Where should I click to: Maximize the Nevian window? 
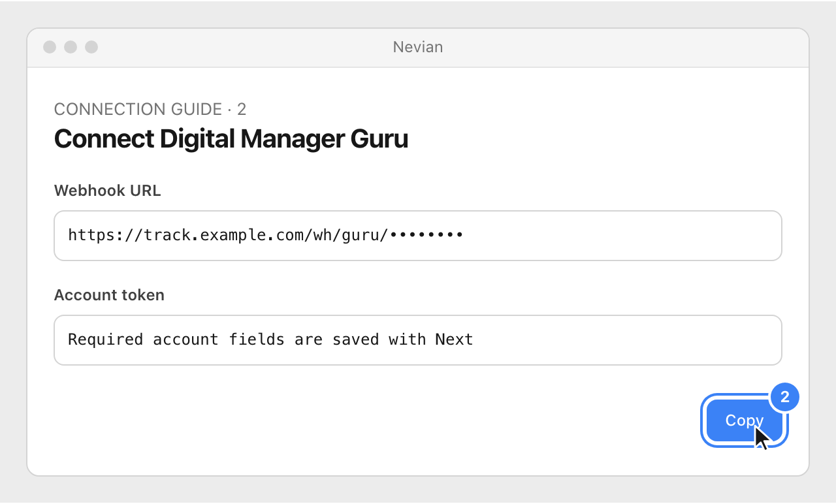point(91,47)
